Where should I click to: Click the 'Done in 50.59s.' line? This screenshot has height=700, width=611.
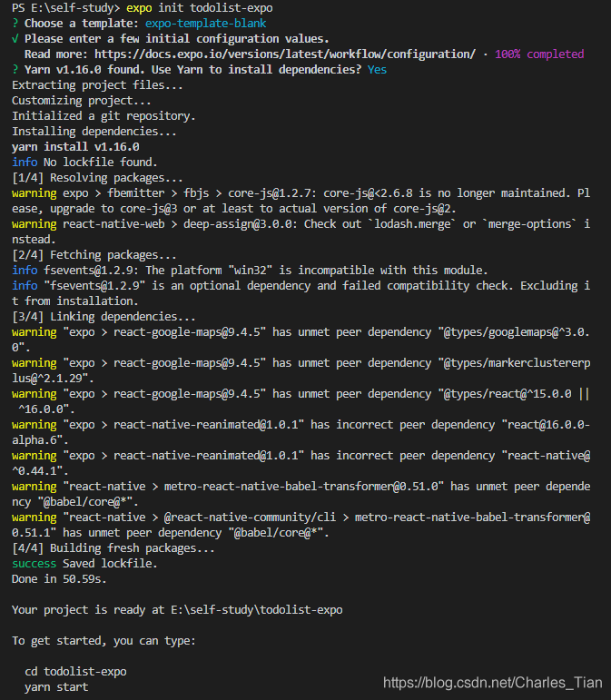59,579
